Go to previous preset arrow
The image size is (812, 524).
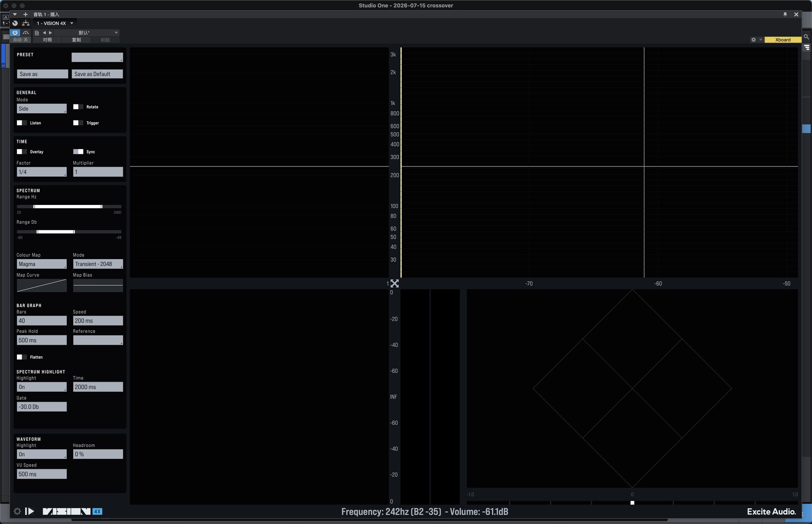coord(44,33)
